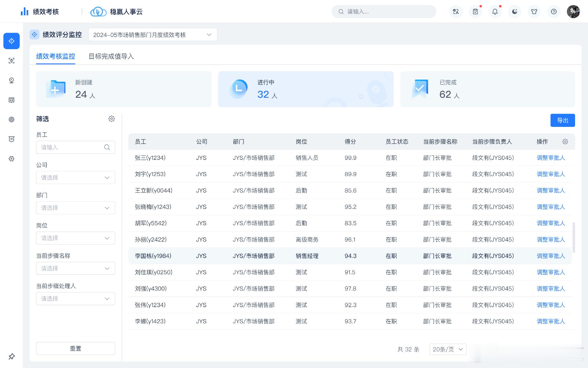
Task: Click the 稳赢人事云 cloud logo
Action: click(98, 12)
